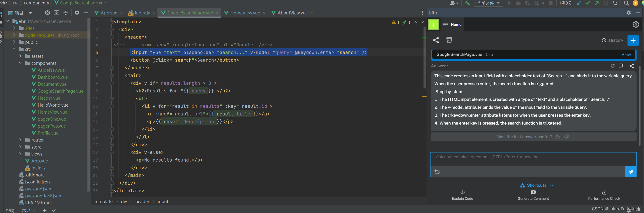Screen dimensions: 644x213
Task: Push commits with green arrow icon
Action: 597,3
